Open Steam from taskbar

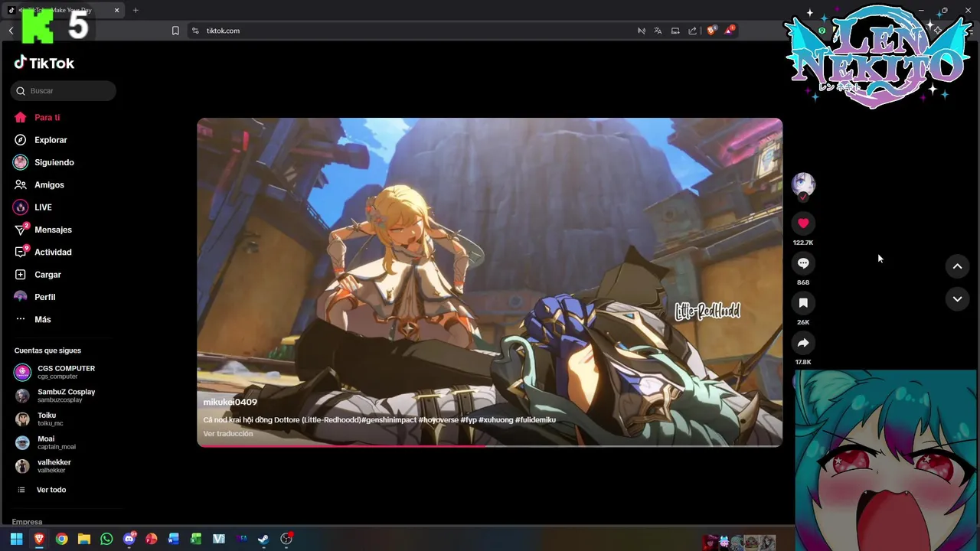(x=263, y=539)
